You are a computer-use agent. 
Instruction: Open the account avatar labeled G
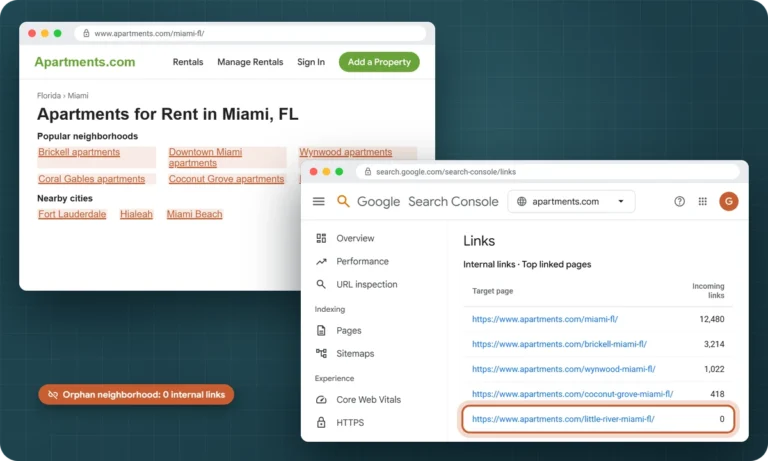point(728,201)
